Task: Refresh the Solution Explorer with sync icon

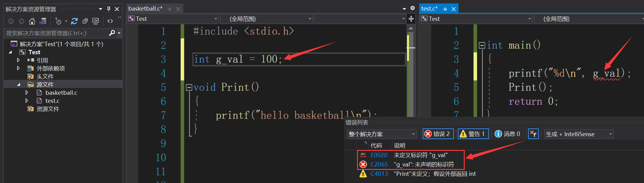Action: [x=74, y=21]
